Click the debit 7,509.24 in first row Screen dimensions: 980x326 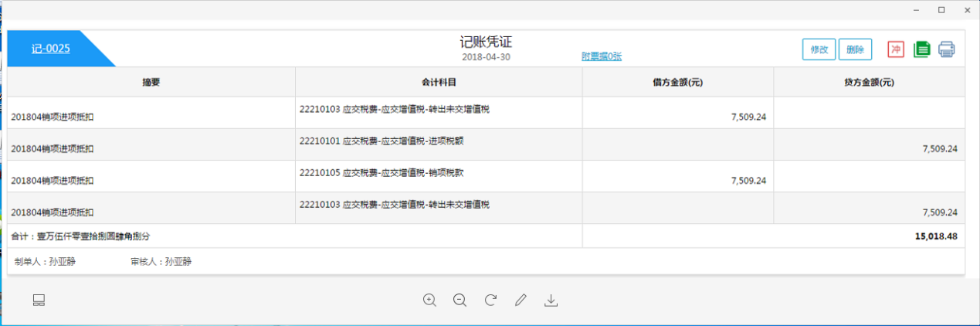pos(748,117)
